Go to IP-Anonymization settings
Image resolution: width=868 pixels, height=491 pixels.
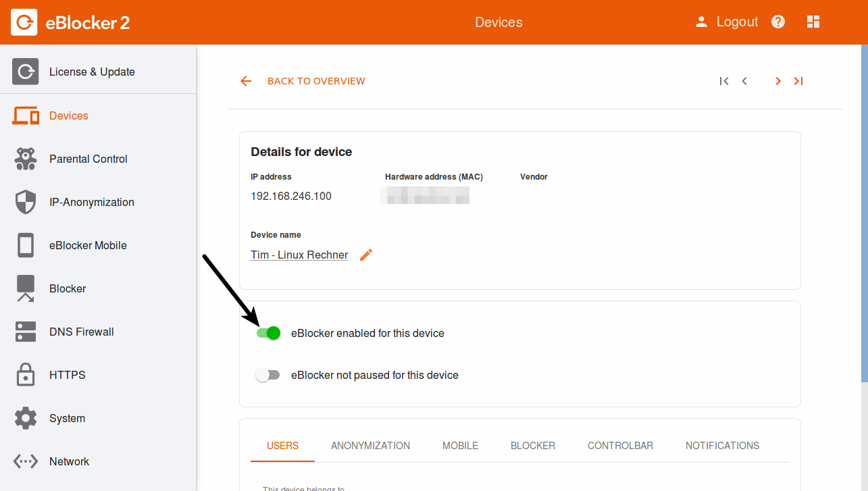tap(92, 202)
